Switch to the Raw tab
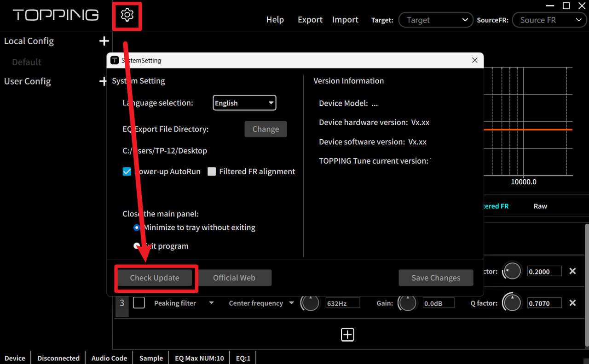 (x=540, y=206)
